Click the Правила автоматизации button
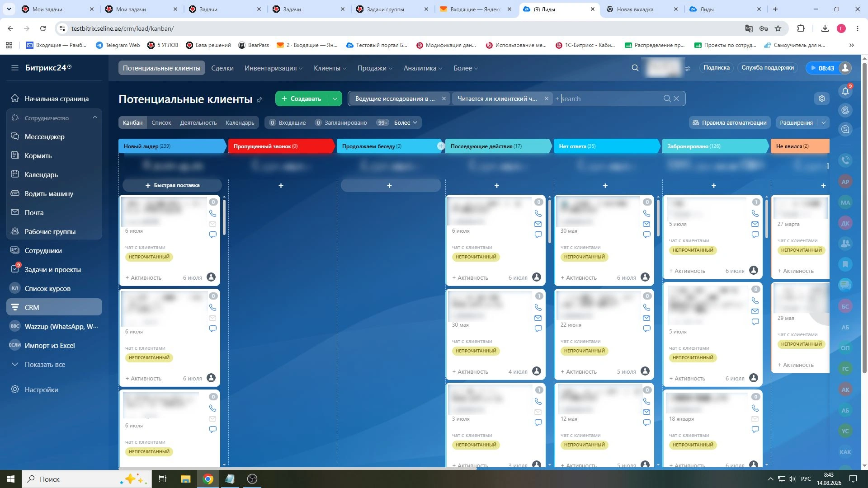This screenshot has width=868, height=488. click(x=730, y=122)
